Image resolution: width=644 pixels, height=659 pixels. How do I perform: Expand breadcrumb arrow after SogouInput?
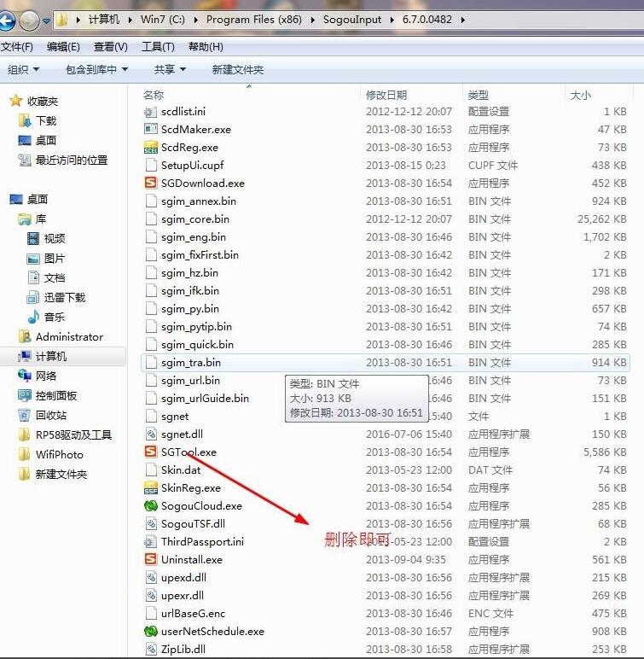392,20
